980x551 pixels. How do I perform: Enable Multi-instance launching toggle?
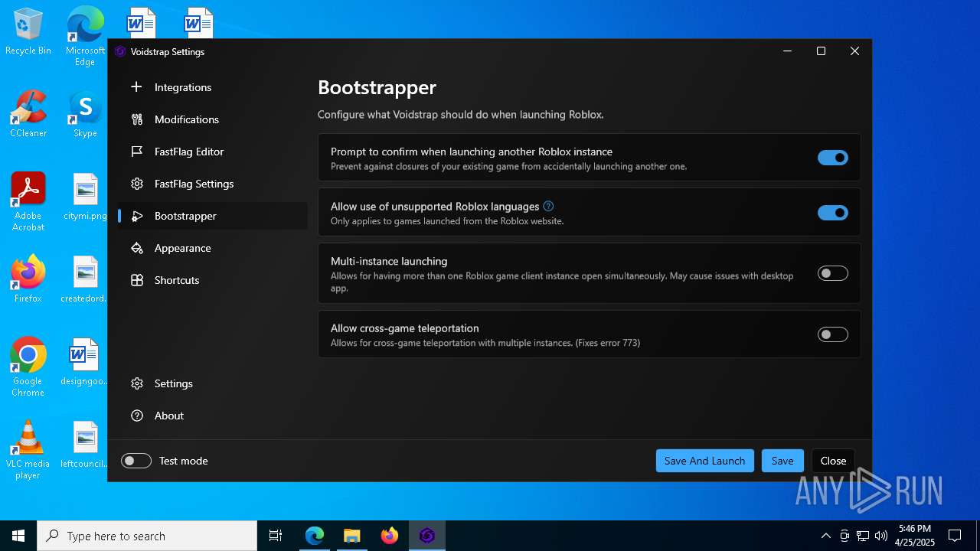[x=832, y=273]
